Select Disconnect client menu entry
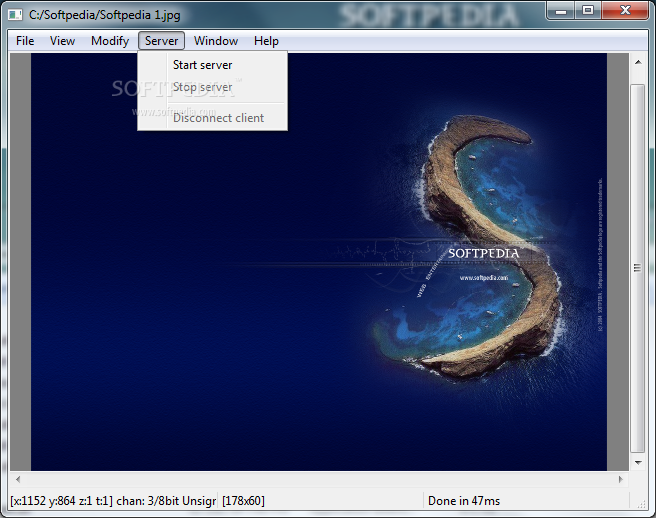This screenshot has width=656, height=518. [213, 118]
